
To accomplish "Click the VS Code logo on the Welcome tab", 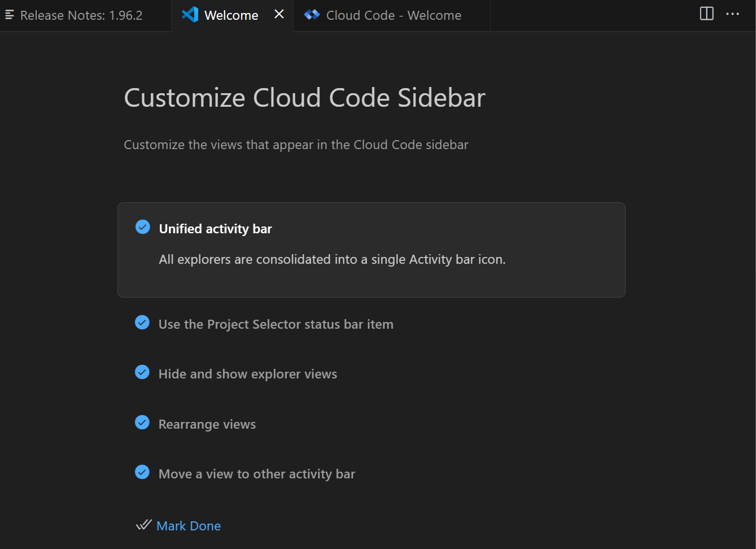I will [190, 15].
